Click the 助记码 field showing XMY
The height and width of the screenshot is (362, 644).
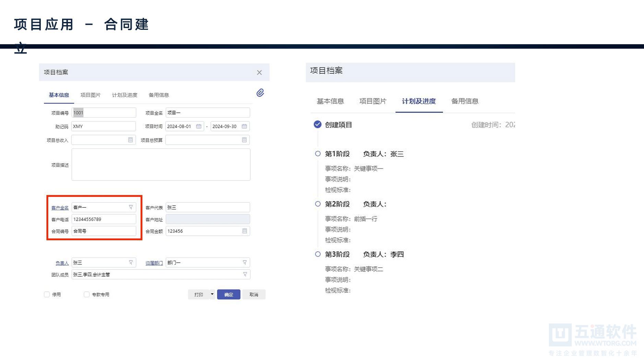[104, 126]
